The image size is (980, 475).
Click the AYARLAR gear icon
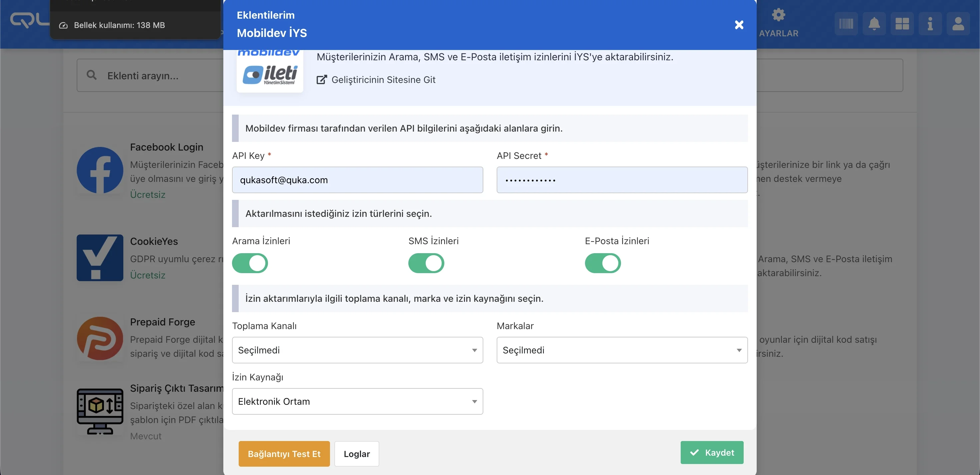click(778, 15)
